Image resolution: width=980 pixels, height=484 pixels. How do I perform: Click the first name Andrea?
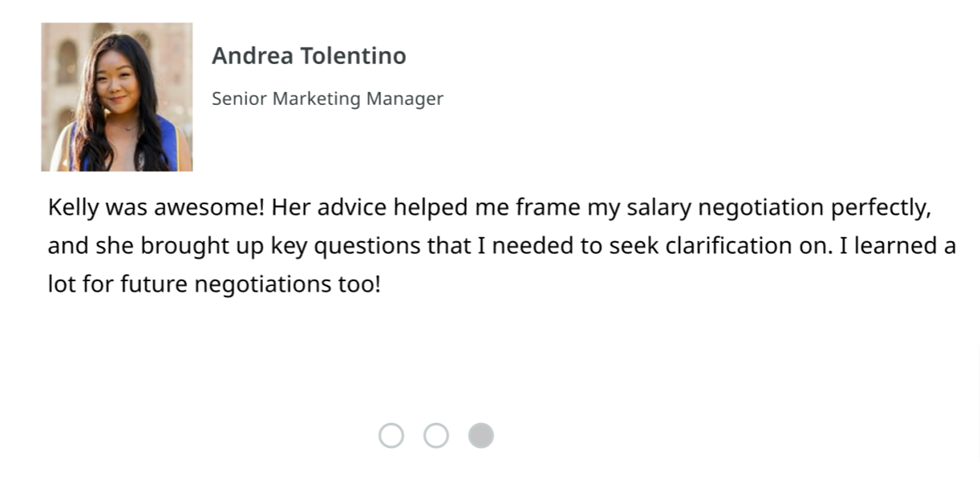tap(253, 56)
